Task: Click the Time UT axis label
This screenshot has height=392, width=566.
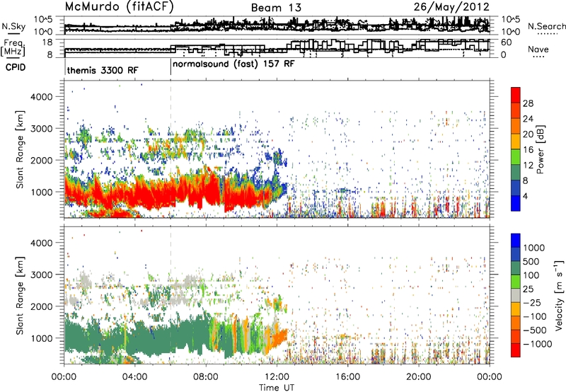Action: (x=277, y=388)
